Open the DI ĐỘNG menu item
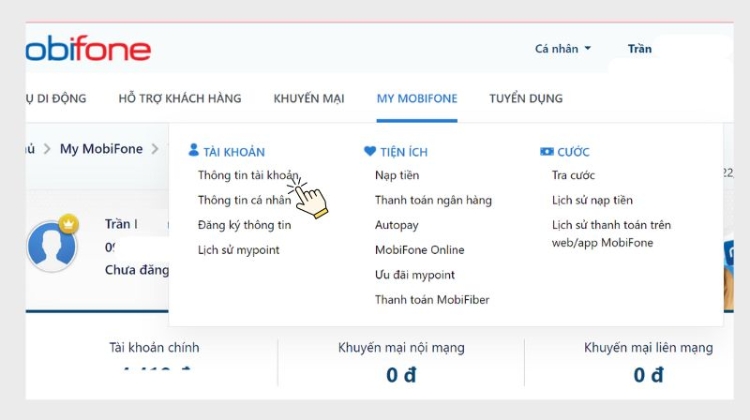750x420 pixels. 56,98
